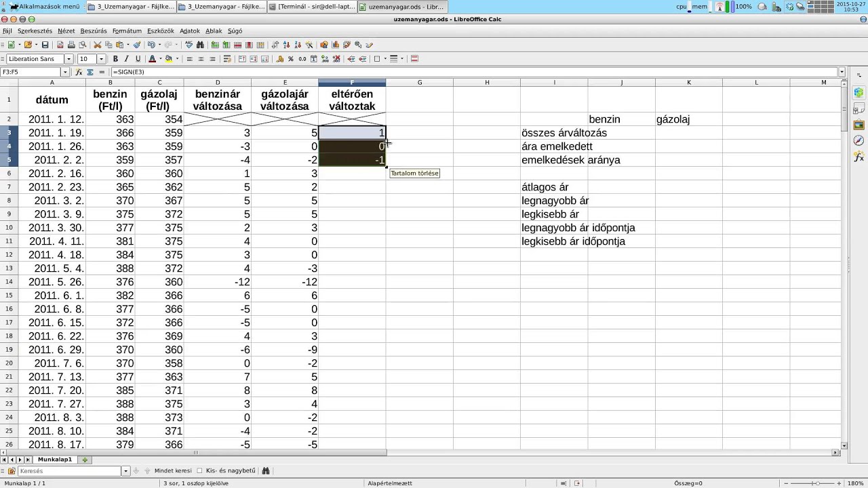
Task: Open sidebar Navigator compass icon
Action: tap(859, 140)
